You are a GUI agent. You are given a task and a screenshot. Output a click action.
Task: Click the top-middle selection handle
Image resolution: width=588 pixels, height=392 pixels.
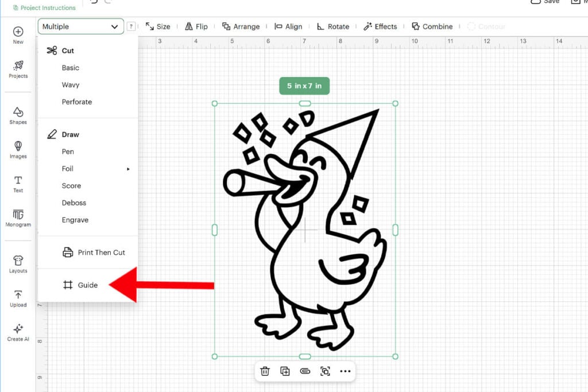pos(305,103)
